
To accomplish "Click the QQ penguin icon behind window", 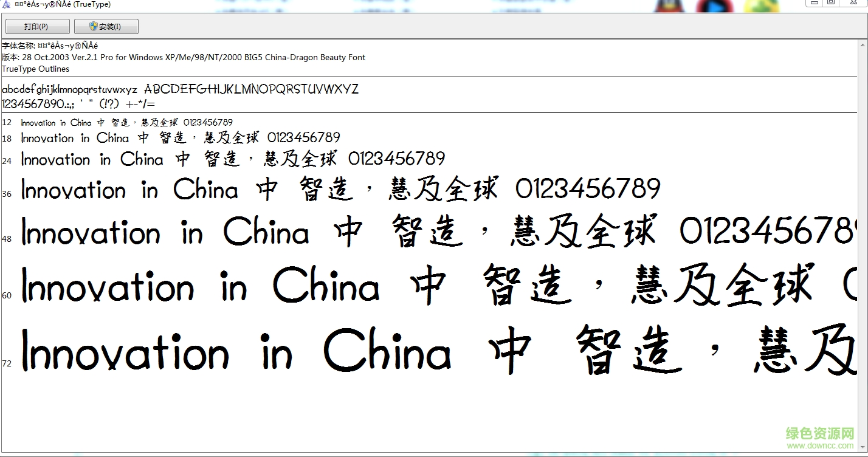I will tap(669, 7).
